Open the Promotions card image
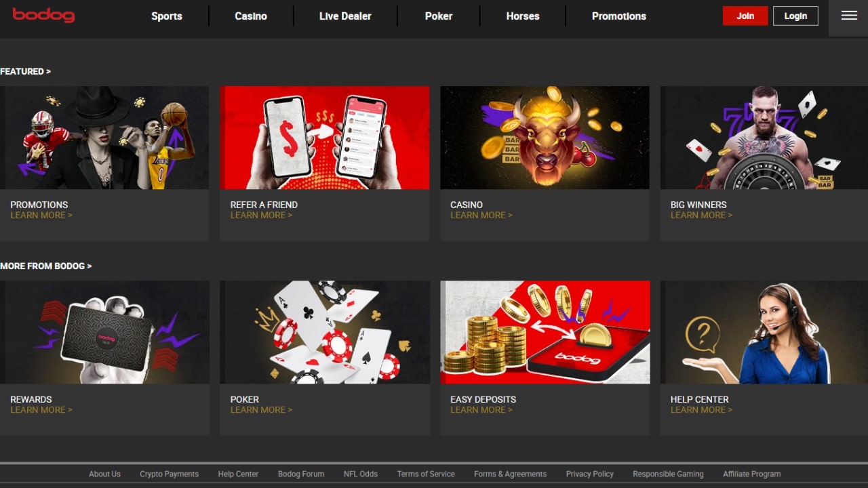868x488 pixels. [x=104, y=138]
